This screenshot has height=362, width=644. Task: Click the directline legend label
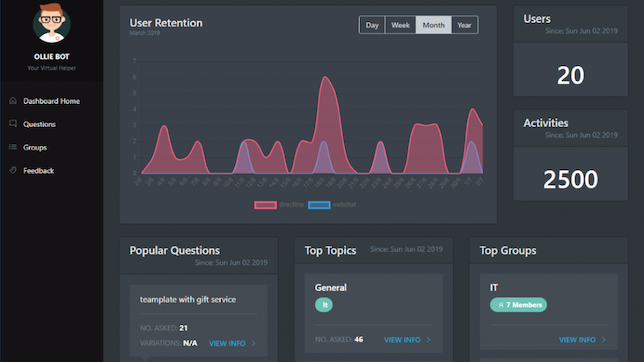tap(291, 205)
